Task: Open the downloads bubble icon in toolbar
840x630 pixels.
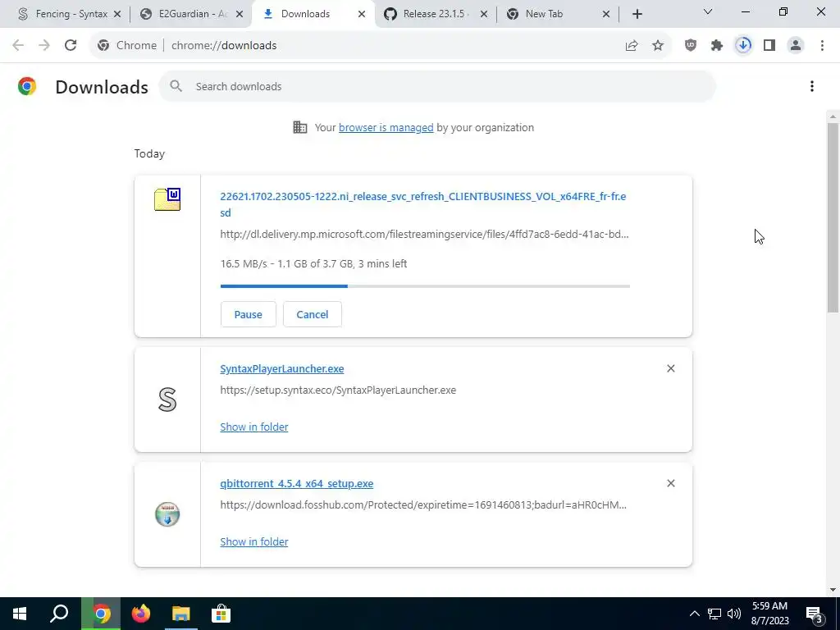Action: [x=743, y=46]
